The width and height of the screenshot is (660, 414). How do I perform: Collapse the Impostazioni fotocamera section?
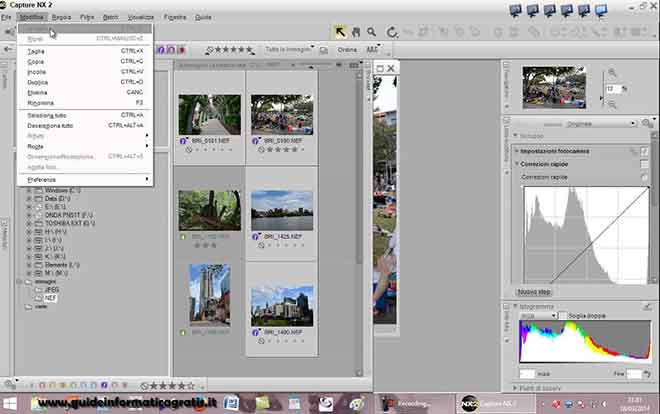tap(516, 151)
